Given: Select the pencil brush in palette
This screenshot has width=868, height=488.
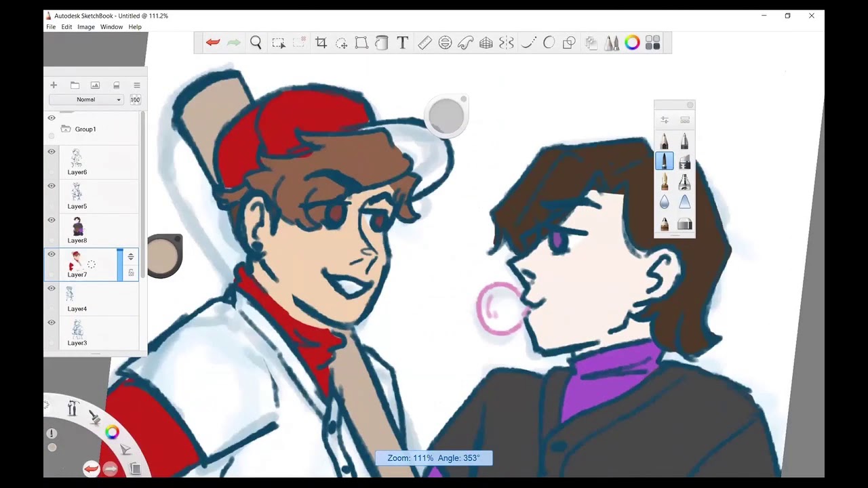Looking at the screenshot, I should tap(665, 141).
